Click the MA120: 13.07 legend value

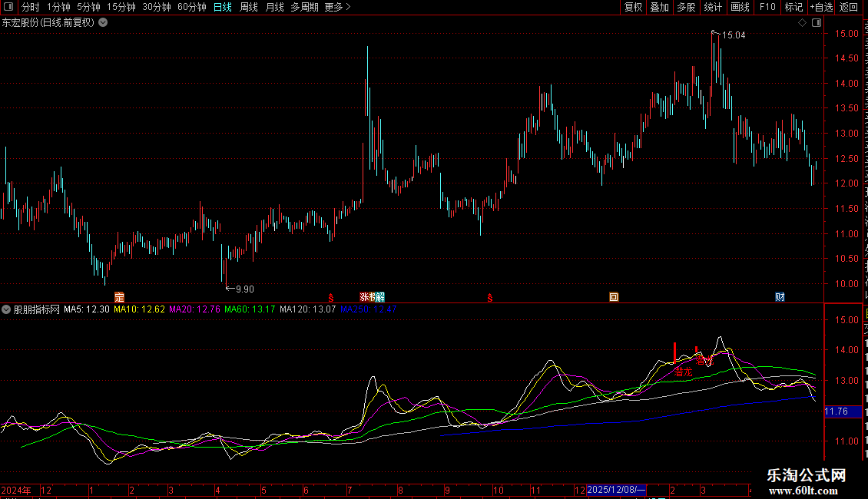[x=308, y=310]
